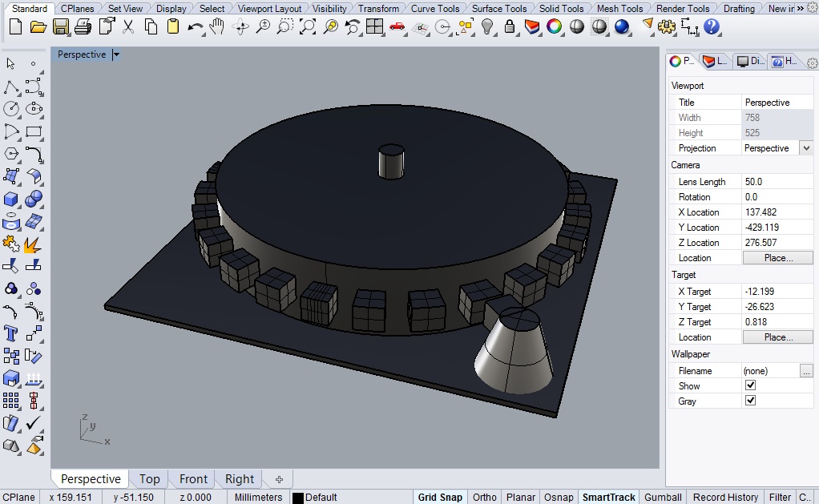
Task: Expand hidden toolbar tabs with the chevron
Action: [x=801, y=8]
